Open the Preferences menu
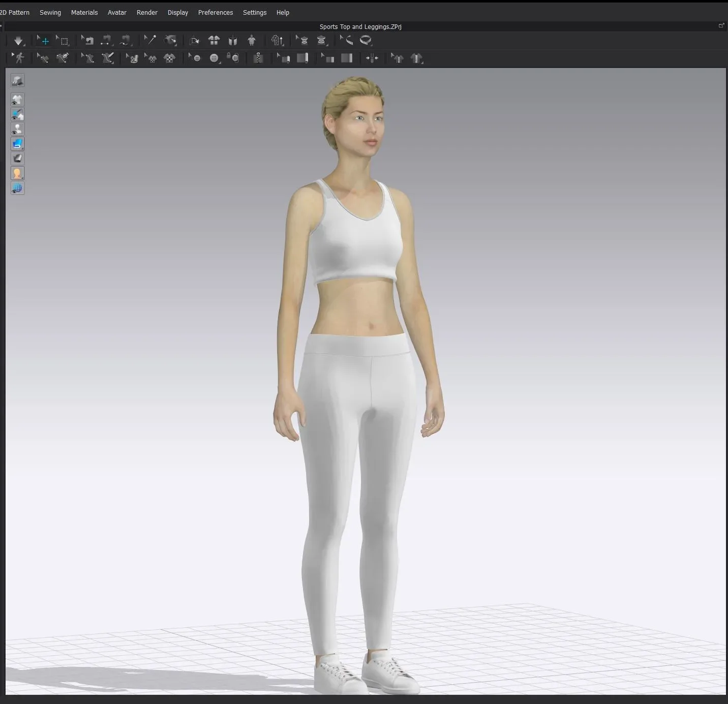Screen dimensions: 728x704 (x=216, y=12)
